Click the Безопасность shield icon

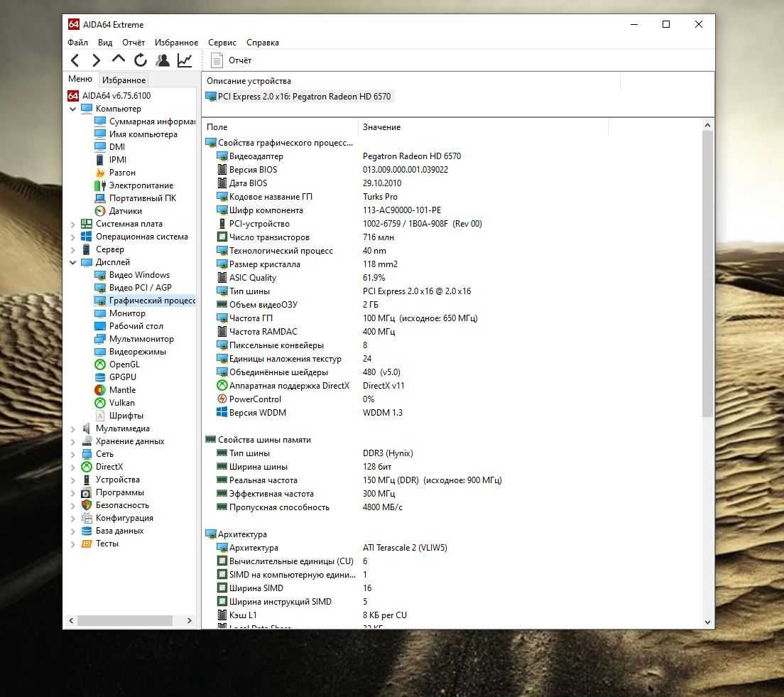[87, 505]
